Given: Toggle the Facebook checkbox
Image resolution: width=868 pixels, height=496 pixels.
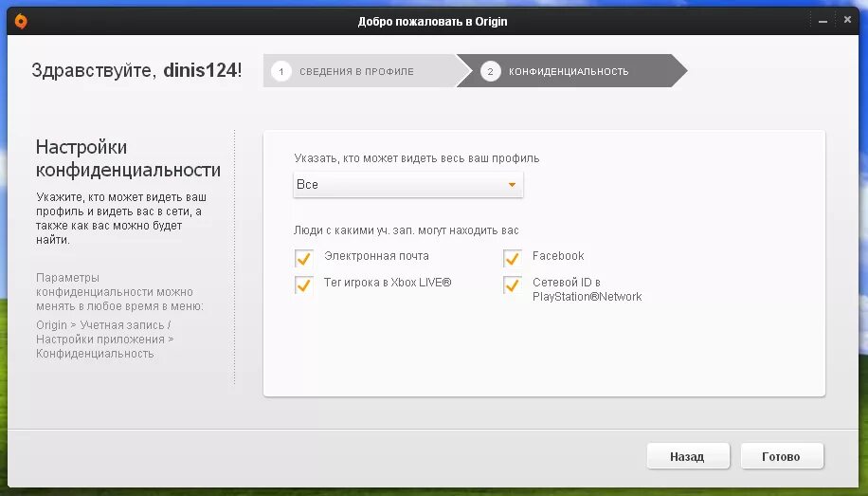Looking at the screenshot, I should tap(512, 258).
